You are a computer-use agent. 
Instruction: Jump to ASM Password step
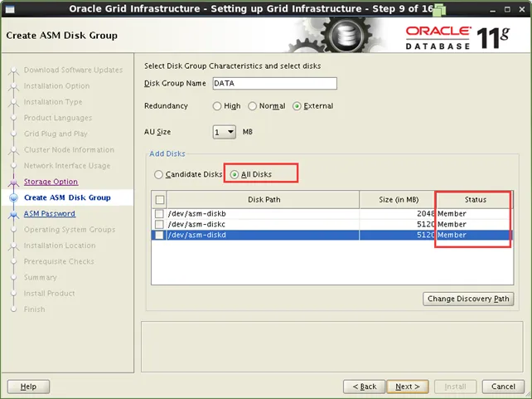(x=49, y=214)
